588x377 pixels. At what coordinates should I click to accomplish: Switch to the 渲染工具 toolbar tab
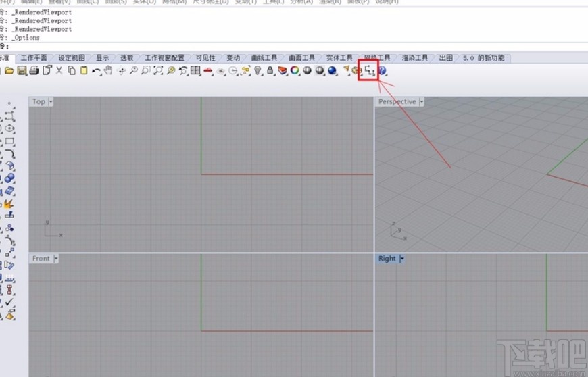[x=415, y=57]
